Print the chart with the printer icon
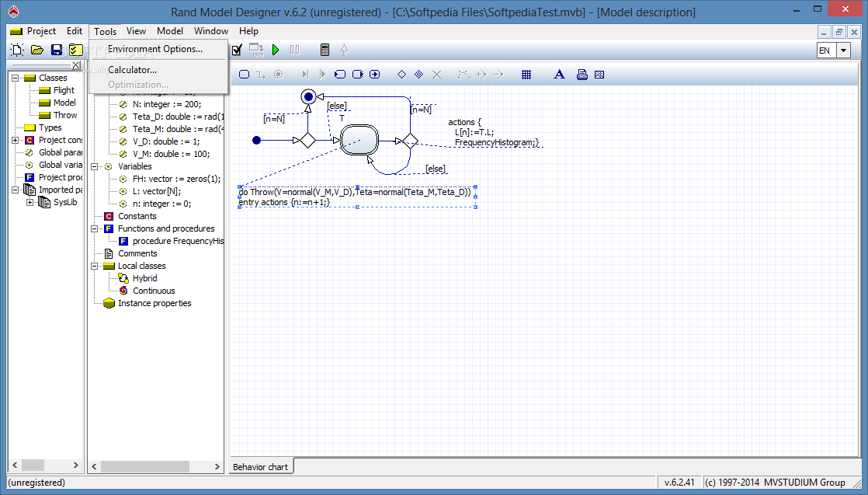This screenshot has width=868, height=495. [x=582, y=75]
